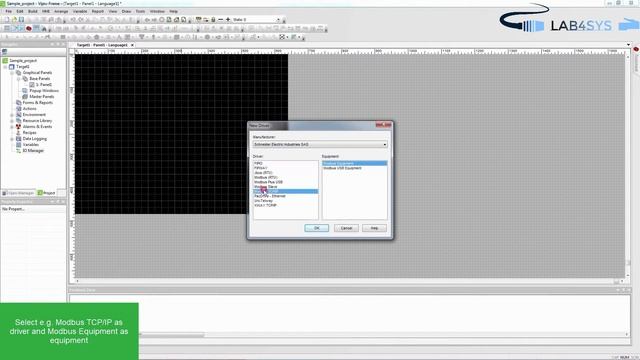Click the Open project toolbar icon
Screen dimensions: 640x360
click(14, 20)
